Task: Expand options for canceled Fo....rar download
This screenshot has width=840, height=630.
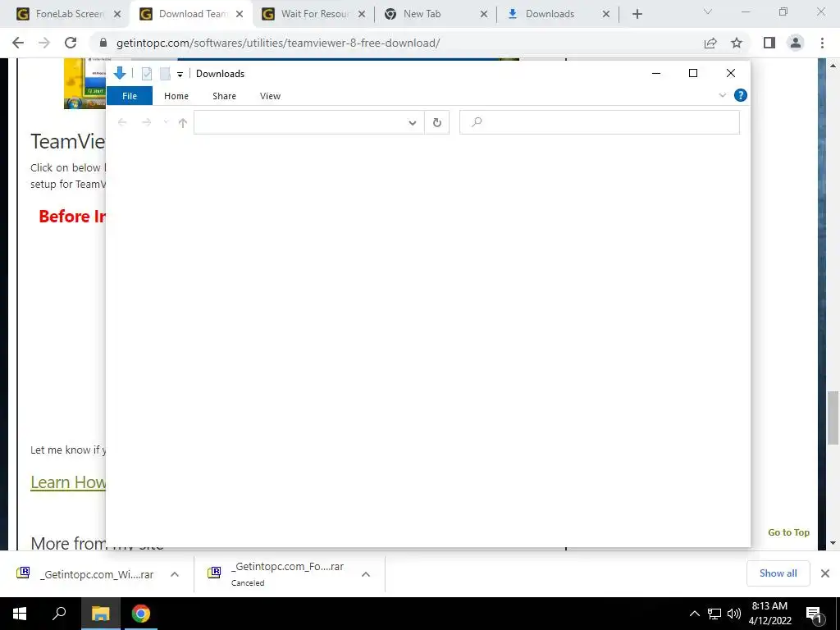Action: [x=366, y=574]
